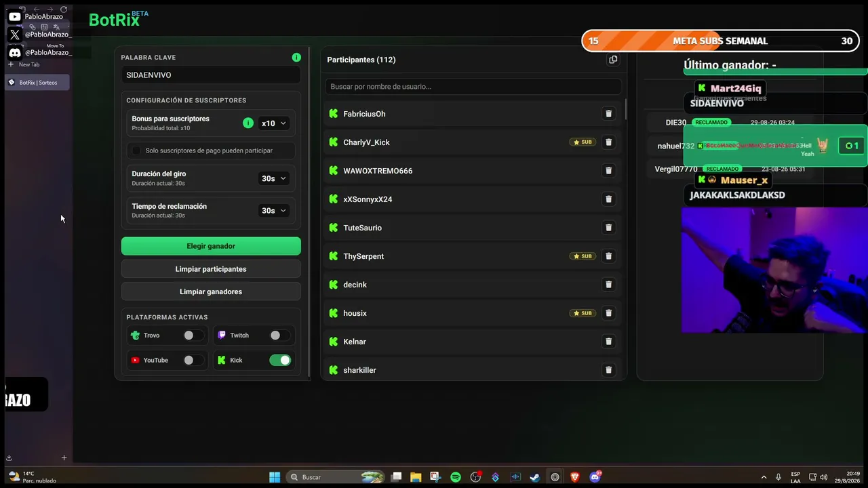
Task: Delete housix from the participant list
Action: click(x=608, y=313)
